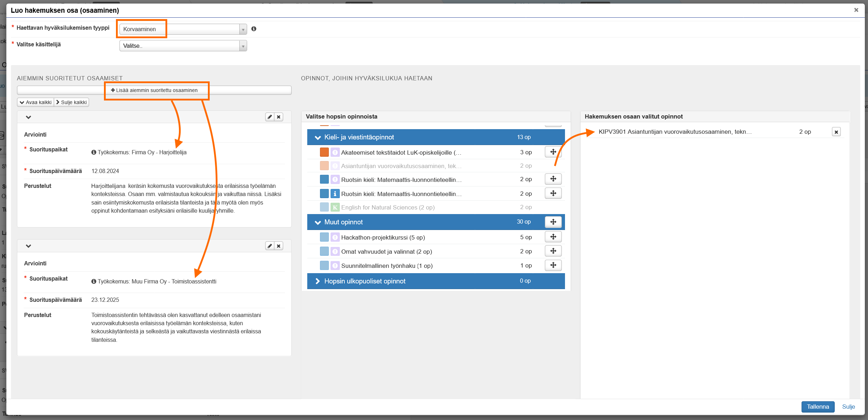Click orange swatch beside Akateemiset tekstitaidot

pos(324,152)
